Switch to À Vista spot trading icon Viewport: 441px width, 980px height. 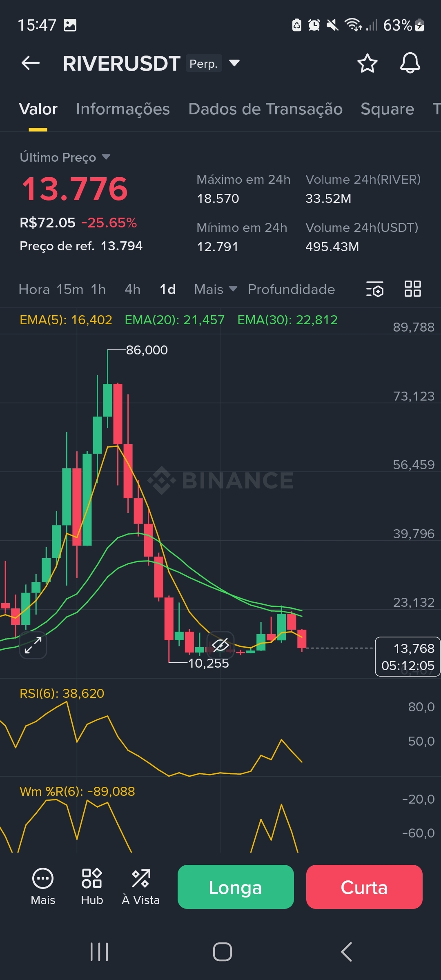[141, 886]
